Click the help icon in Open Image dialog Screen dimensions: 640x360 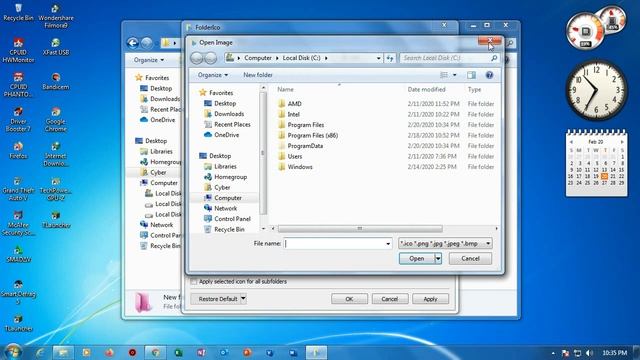point(489,75)
